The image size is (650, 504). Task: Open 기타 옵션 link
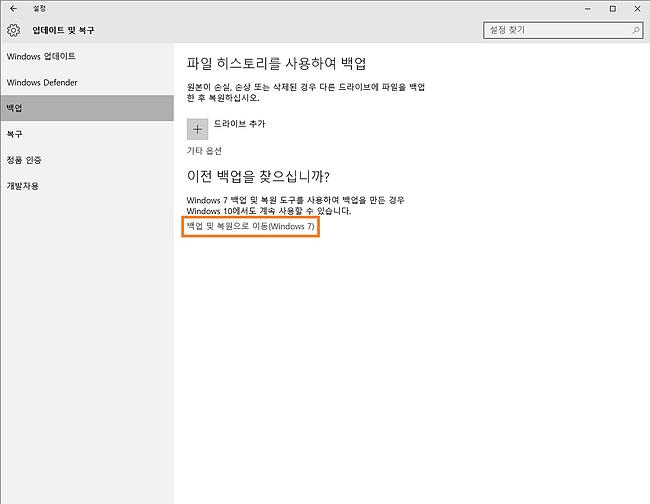pos(204,150)
